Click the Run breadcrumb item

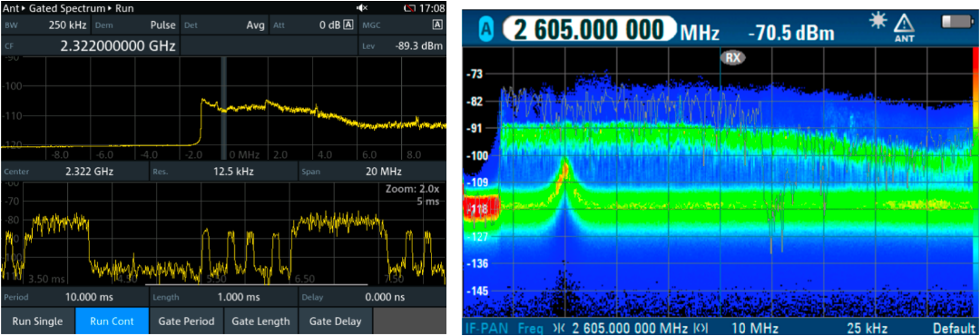123,8
